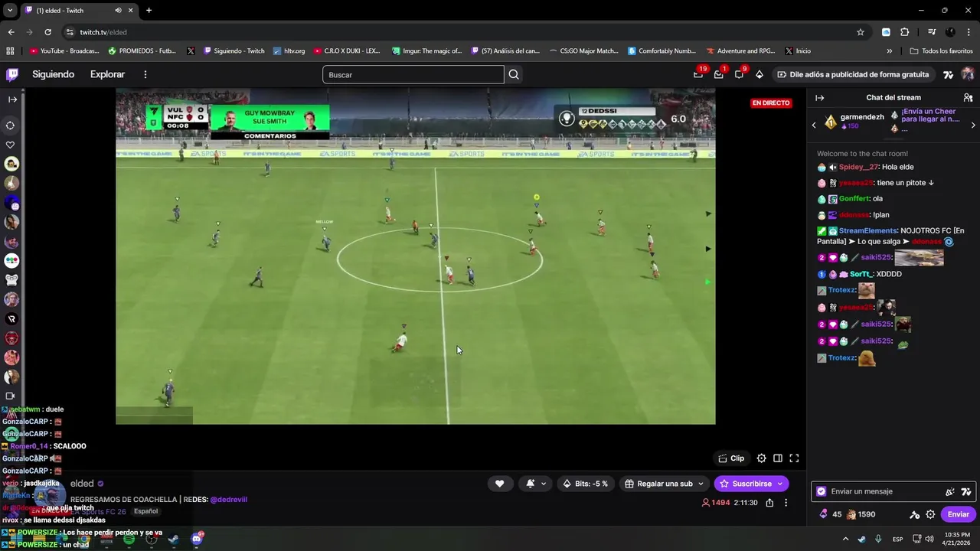Viewport: 980px width, 551px height.
Task: Open the Explorar tab
Action: 107,74
